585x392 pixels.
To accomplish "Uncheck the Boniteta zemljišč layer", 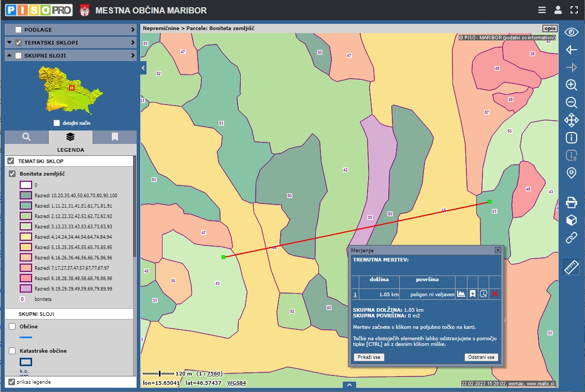I will (x=12, y=174).
